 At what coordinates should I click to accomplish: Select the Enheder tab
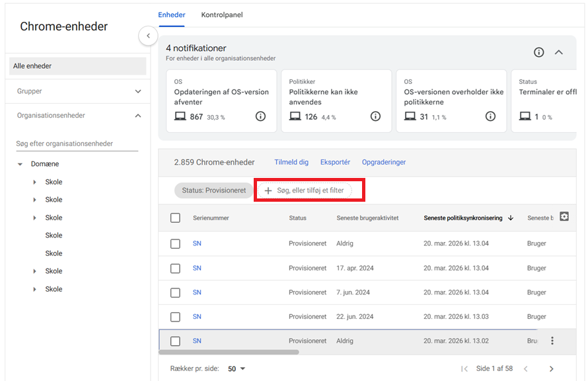(x=172, y=15)
